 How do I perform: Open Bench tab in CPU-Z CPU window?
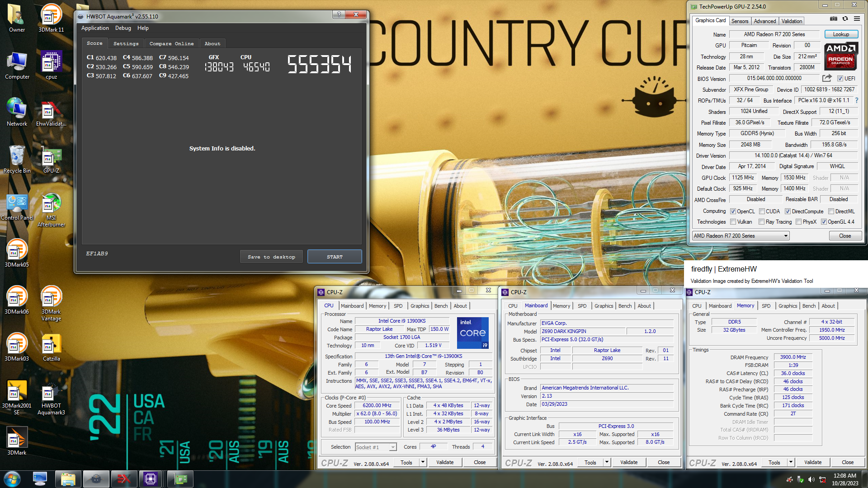click(x=441, y=306)
